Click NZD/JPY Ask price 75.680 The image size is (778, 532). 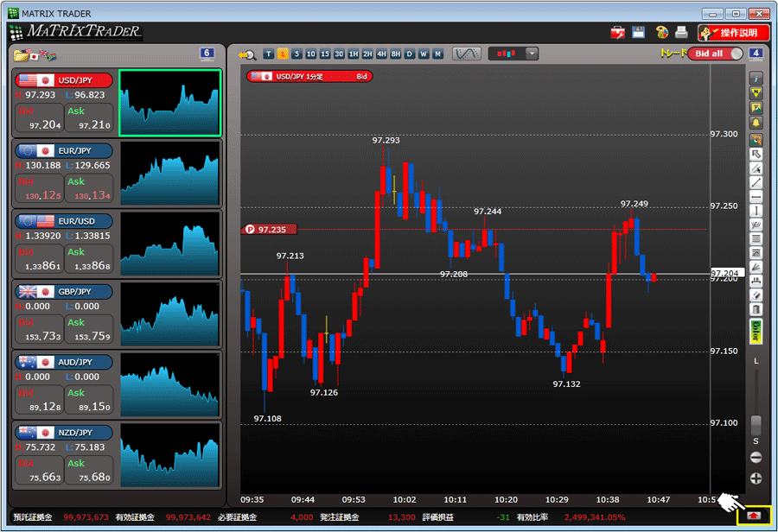(89, 470)
